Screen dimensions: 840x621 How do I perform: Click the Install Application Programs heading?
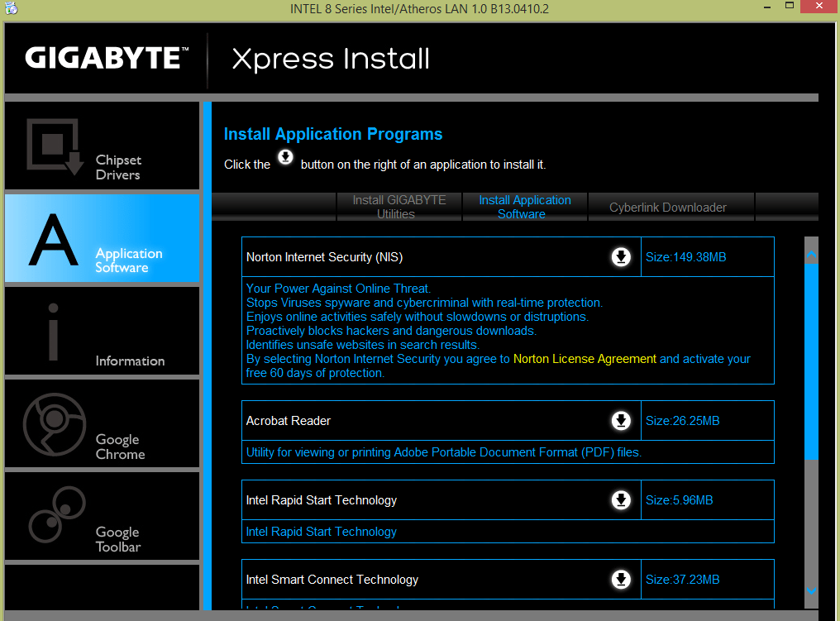pos(333,134)
